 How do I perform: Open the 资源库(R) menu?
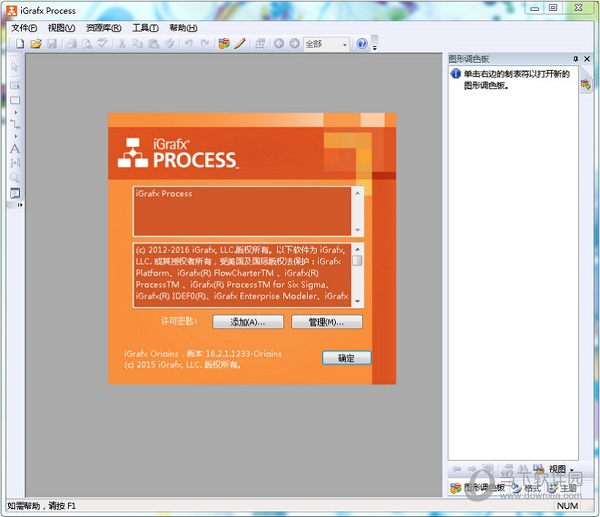point(103,28)
